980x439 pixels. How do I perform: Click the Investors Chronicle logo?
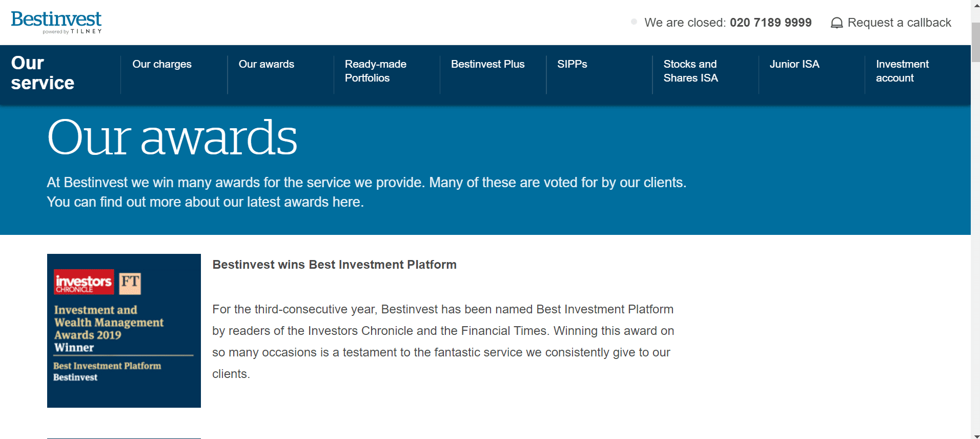84,282
